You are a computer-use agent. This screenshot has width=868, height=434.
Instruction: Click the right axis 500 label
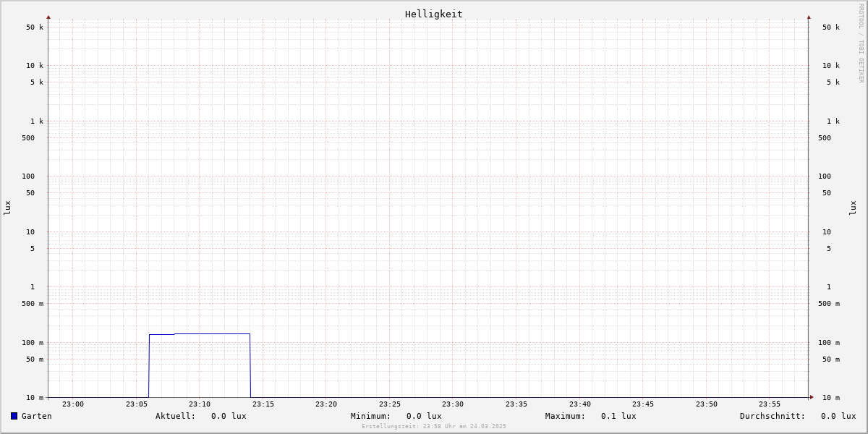[x=825, y=138]
